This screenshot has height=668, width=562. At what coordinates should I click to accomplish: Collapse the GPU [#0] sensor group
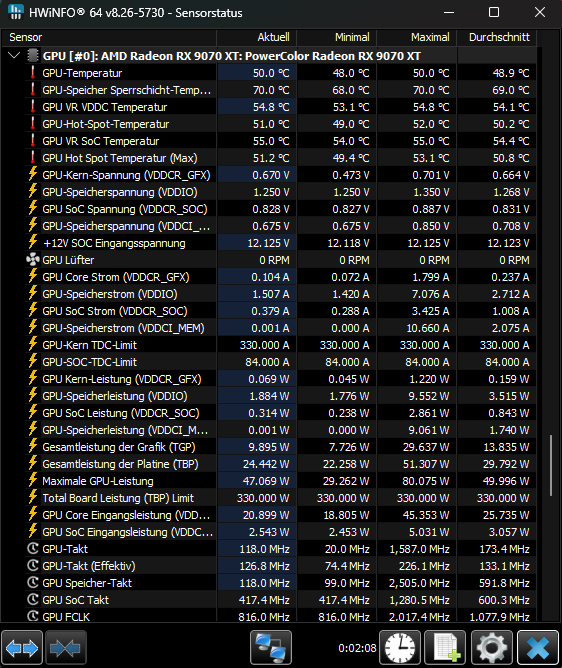point(14,55)
